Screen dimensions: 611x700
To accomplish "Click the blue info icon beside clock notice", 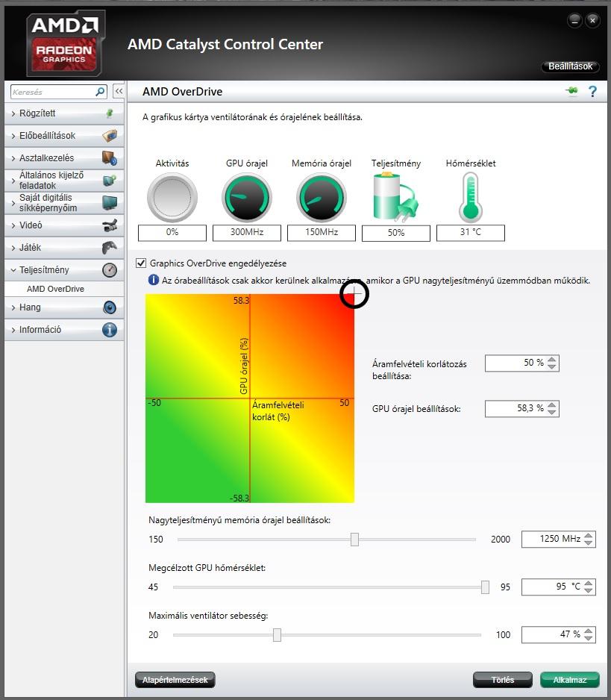I will tap(154, 280).
